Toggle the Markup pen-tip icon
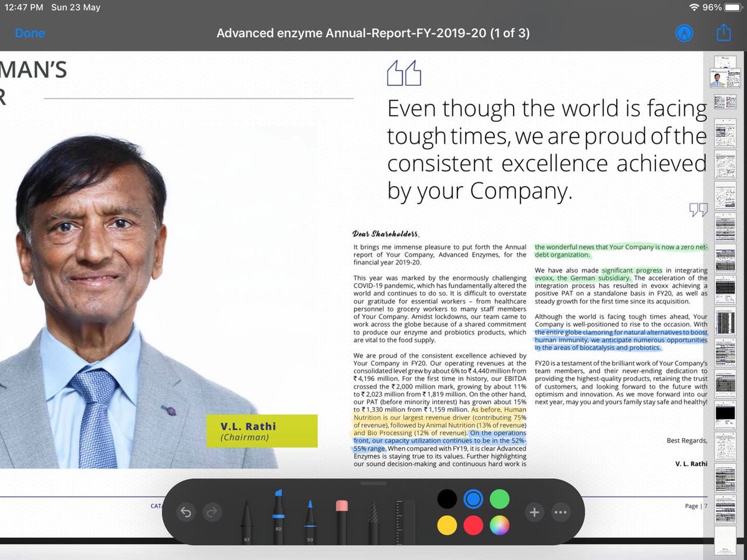 pos(684,33)
